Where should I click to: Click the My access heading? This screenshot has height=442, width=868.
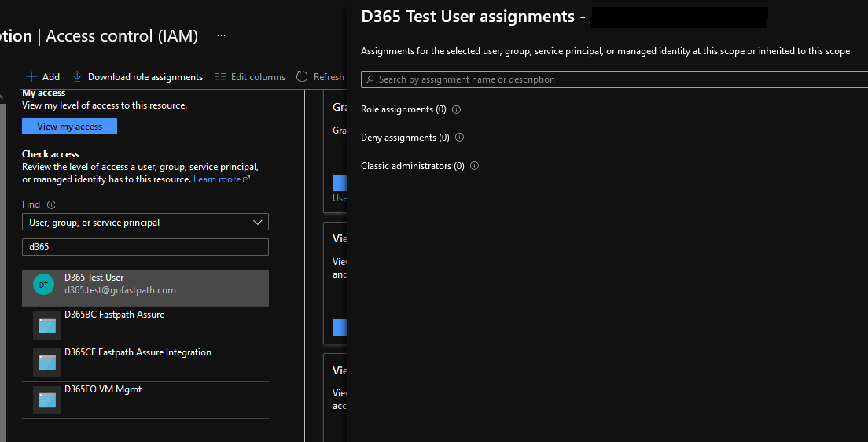[x=44, y=93]
